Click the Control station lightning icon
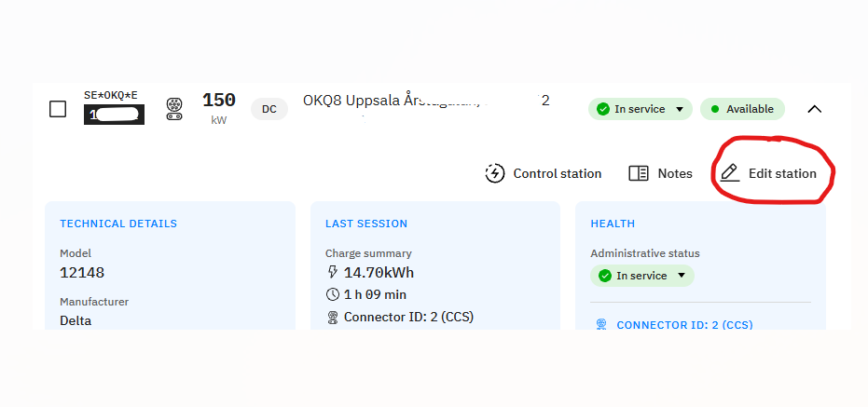This screenshot has width=868, height=407. pyautogui.click(x=495, y=173)
